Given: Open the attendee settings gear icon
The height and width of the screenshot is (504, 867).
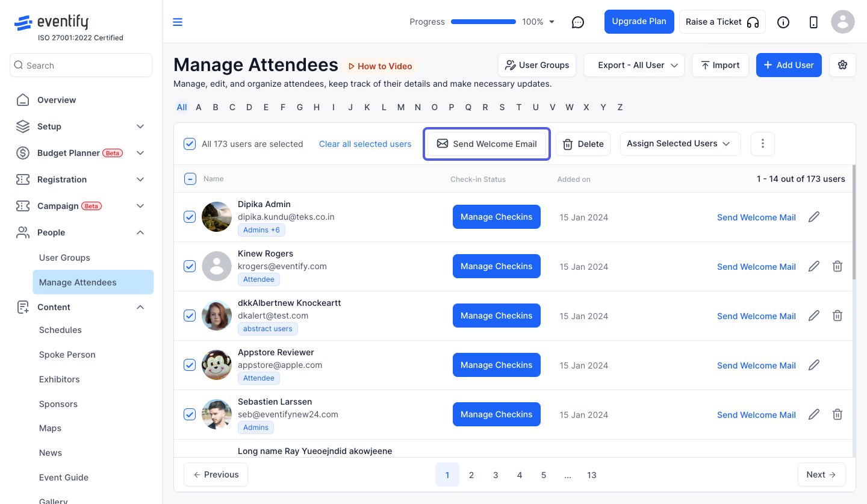Looking at the screenshot, I should [x=842, y=65].
